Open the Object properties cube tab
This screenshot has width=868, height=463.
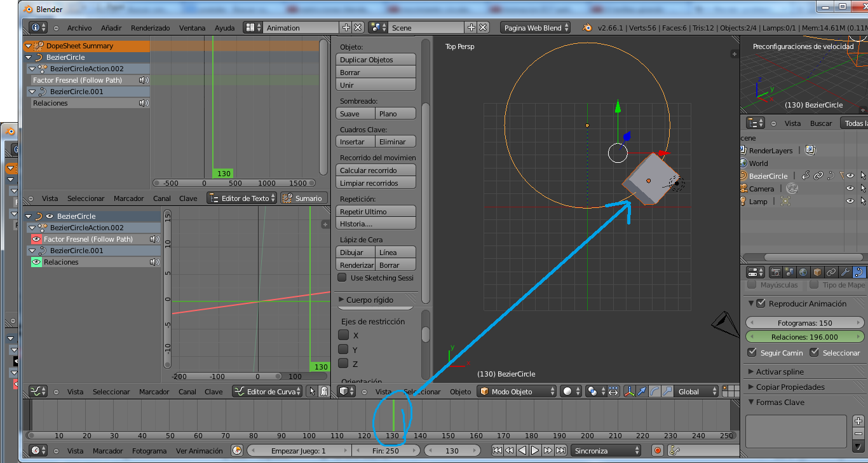pos(817,272)
